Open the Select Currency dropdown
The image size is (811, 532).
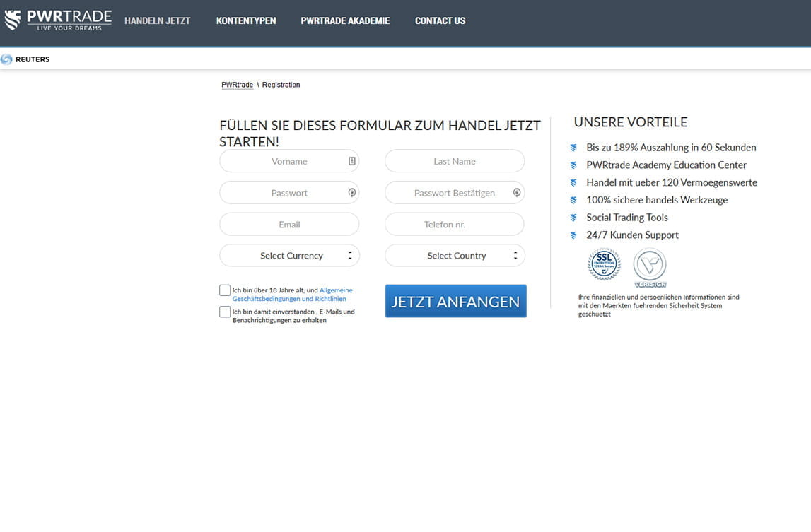289,255
